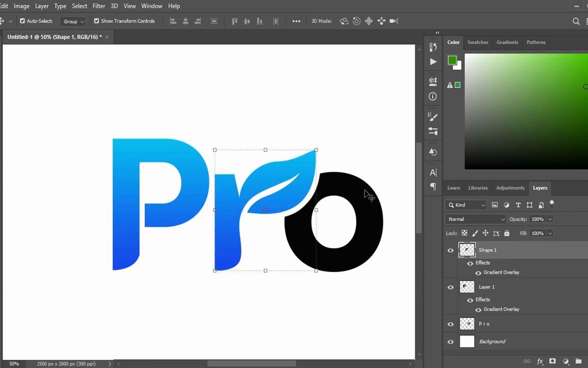Open the Window menu
The height and width of the screenshot is (368, 588).
pyautogui.click(x=152, y=6)
